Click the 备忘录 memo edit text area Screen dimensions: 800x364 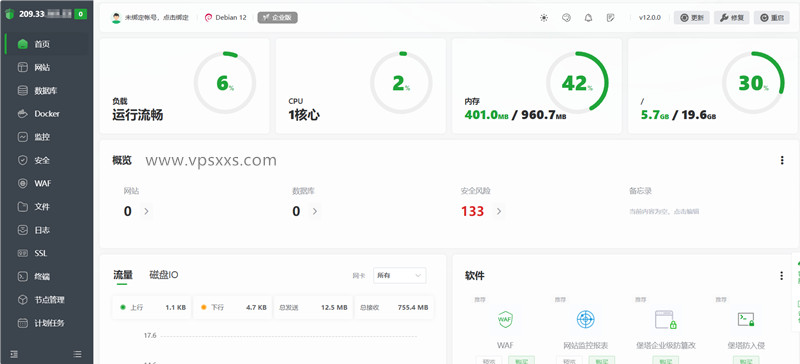click(664, 211)
